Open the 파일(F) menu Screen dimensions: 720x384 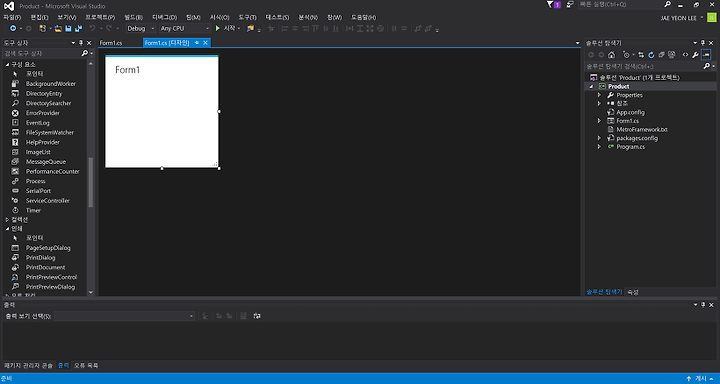pyautogui.click(x=12, y=17)
